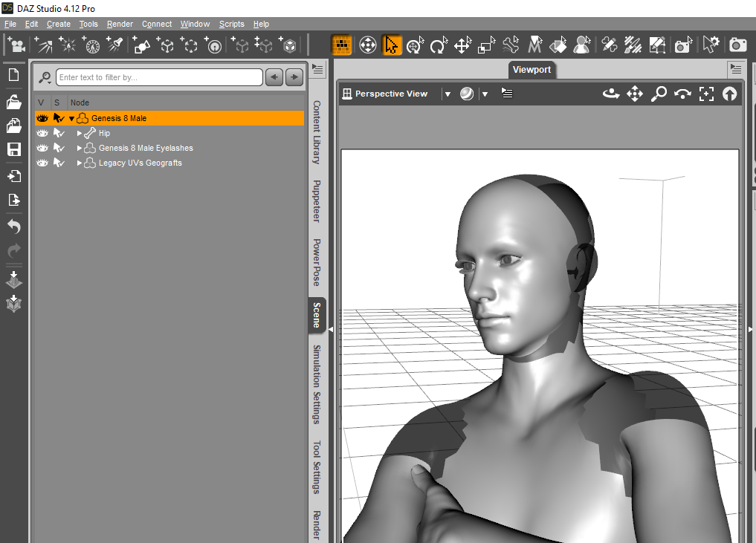The height and width of the screenshot is (543, 756).
Task: Click the Create New Camera icon
Action: click(15, 45)
